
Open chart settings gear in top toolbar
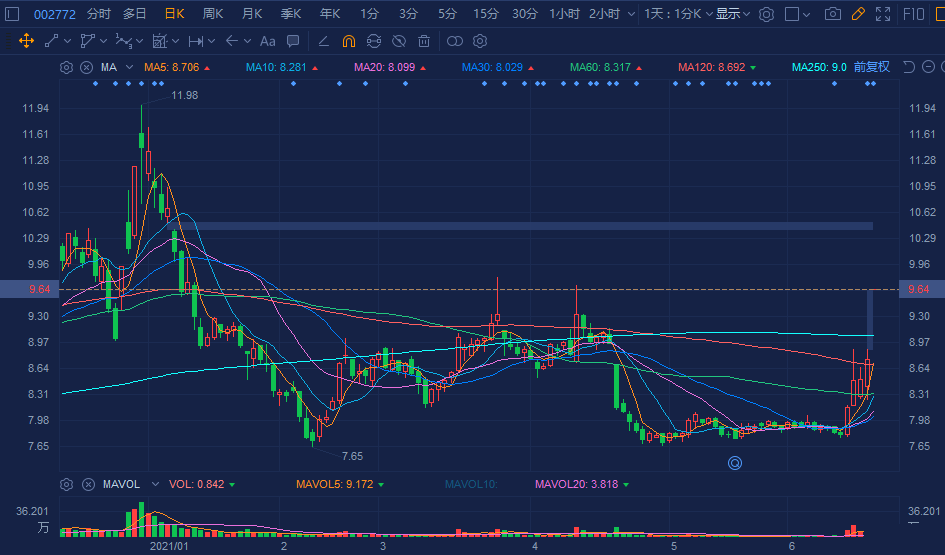coord(766,14)
